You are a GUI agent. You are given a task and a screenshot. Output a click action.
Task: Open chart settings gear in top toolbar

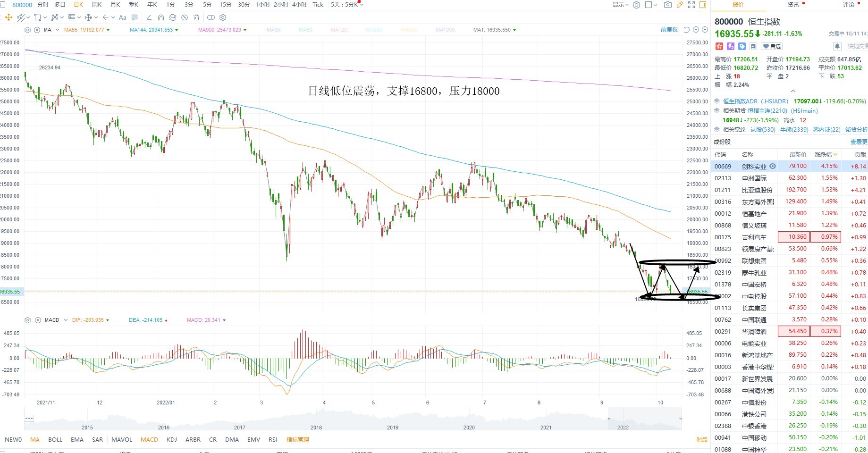(637, 5)
